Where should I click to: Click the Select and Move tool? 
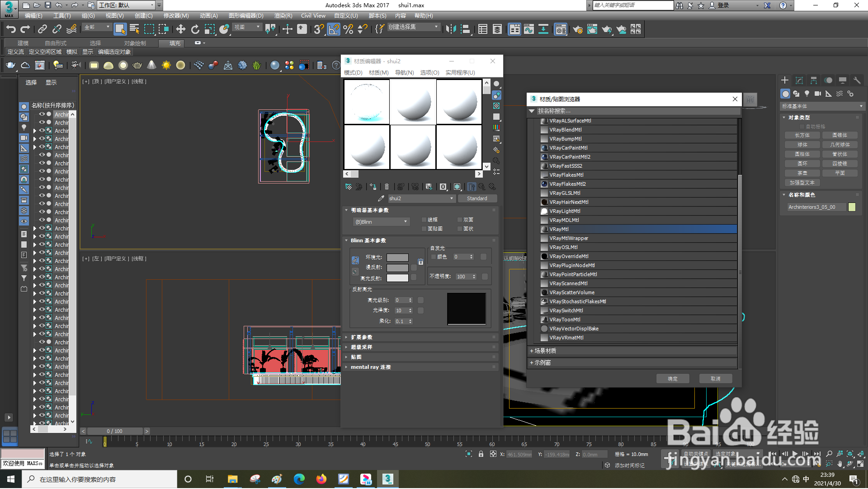coord(180,29)
